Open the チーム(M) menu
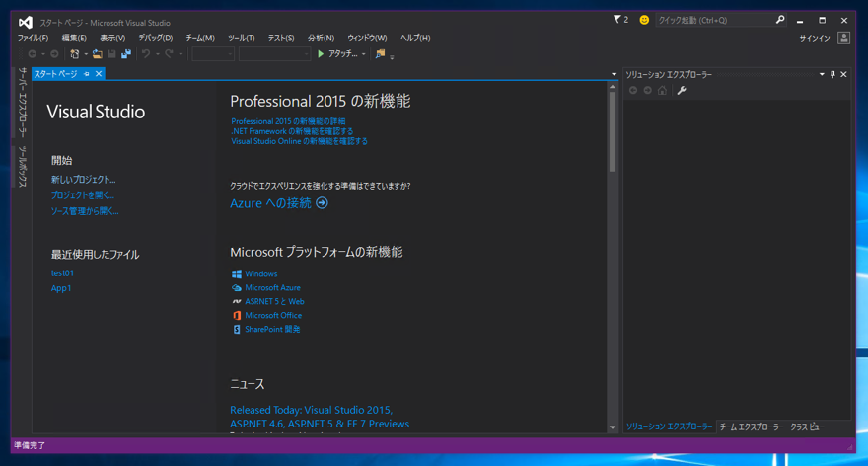Screen dimensions: 868x466 point(200,39)
